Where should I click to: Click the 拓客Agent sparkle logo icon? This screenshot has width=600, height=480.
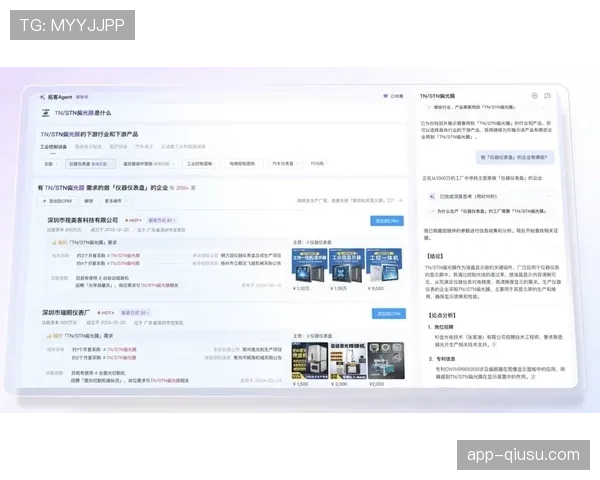pos(42,97)
